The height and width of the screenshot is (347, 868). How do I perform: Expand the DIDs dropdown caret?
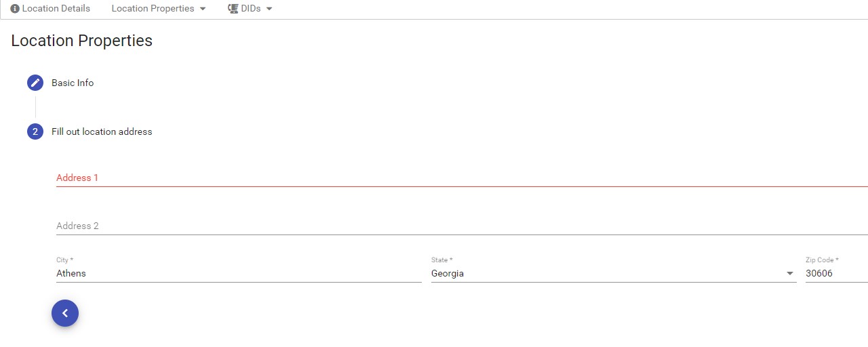point(269,9)
